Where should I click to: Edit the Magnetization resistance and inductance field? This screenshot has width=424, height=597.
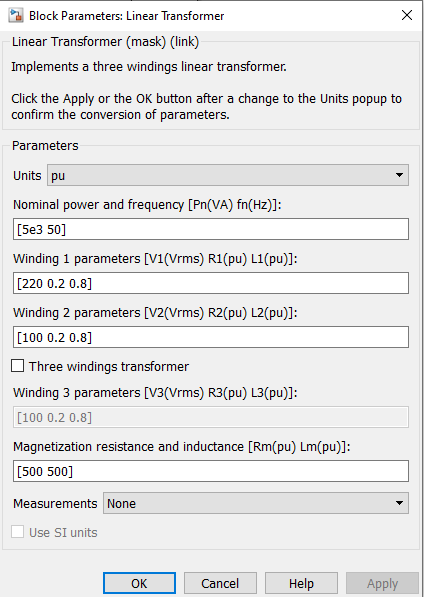[211, 471]
